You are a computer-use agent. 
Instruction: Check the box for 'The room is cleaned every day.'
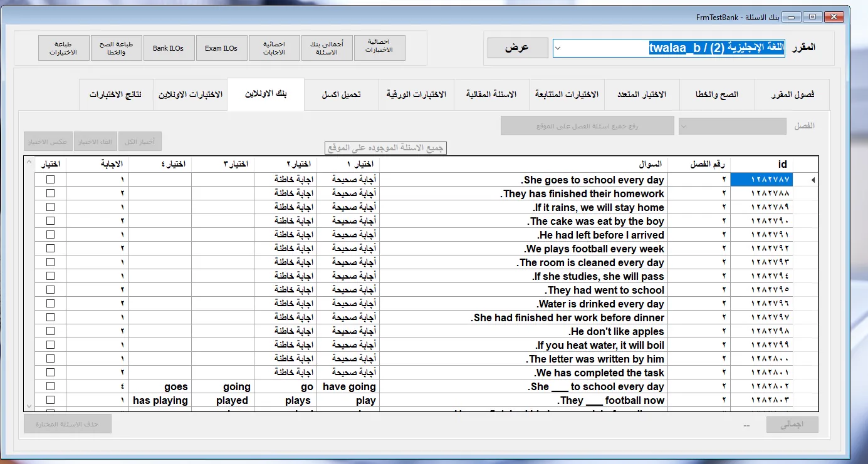51,262
